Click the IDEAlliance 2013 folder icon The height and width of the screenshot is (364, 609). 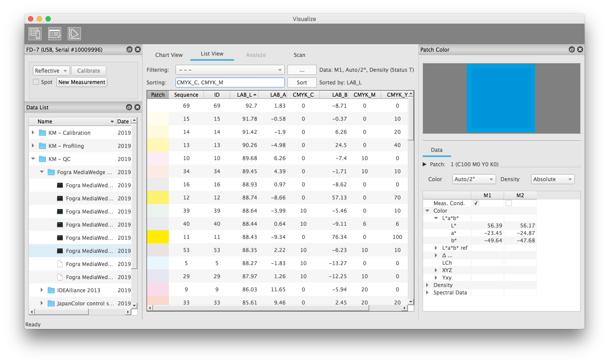(x=51, y=290)
